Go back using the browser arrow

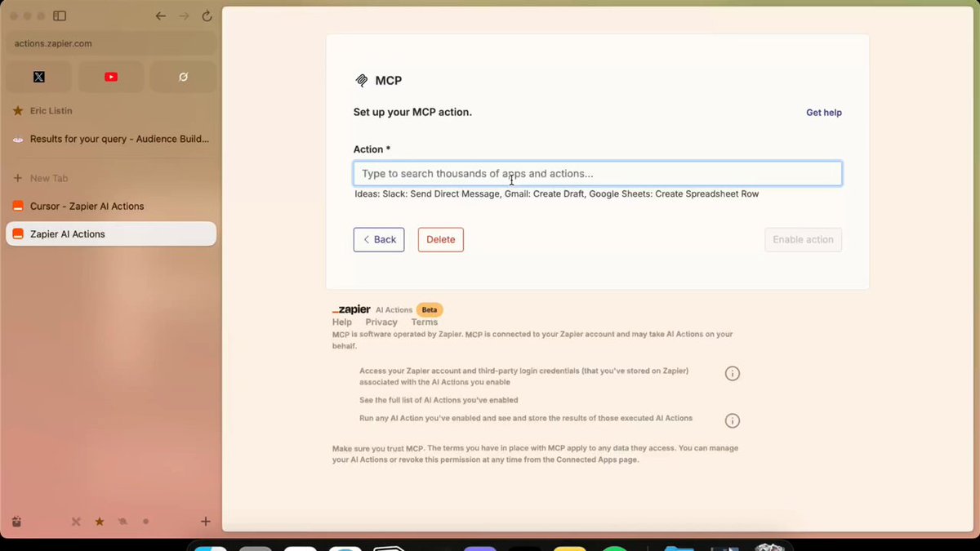click(x=161, y=16)
